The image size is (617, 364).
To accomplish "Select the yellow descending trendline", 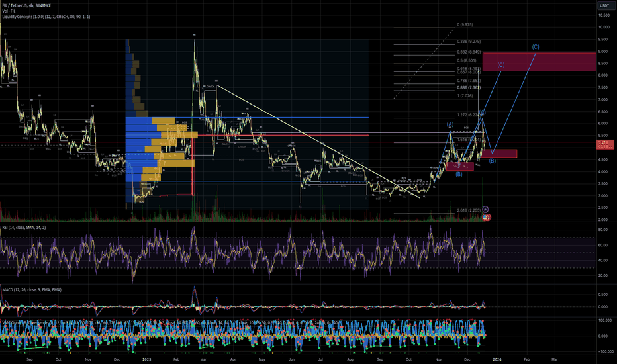I will pyautogui.click(x=318, y=141).
